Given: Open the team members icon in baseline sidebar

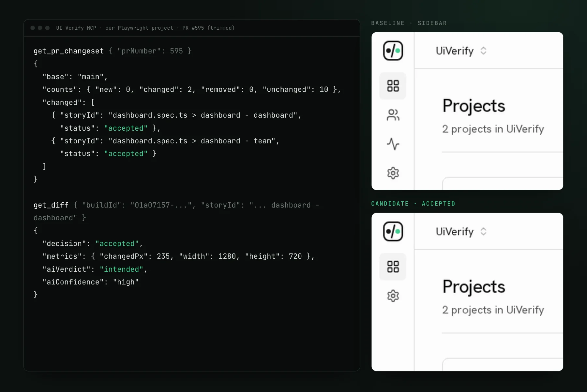Looking at the screenshot, I should [393, 115].
